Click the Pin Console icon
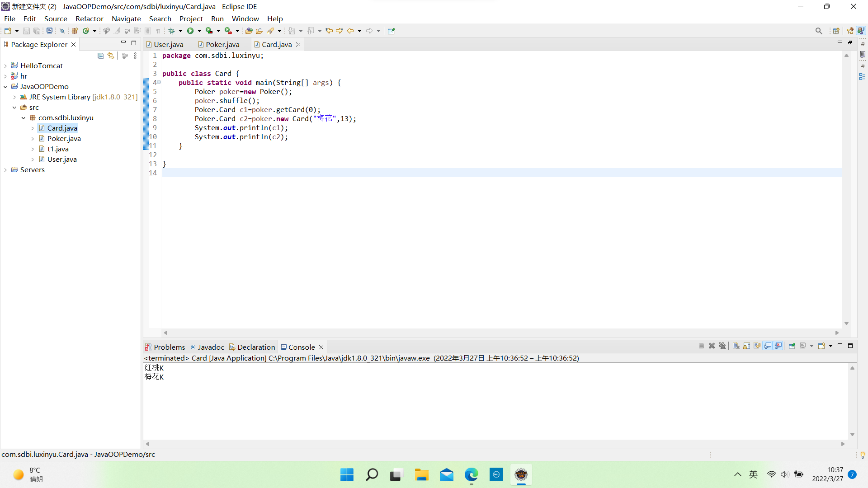 792,346
